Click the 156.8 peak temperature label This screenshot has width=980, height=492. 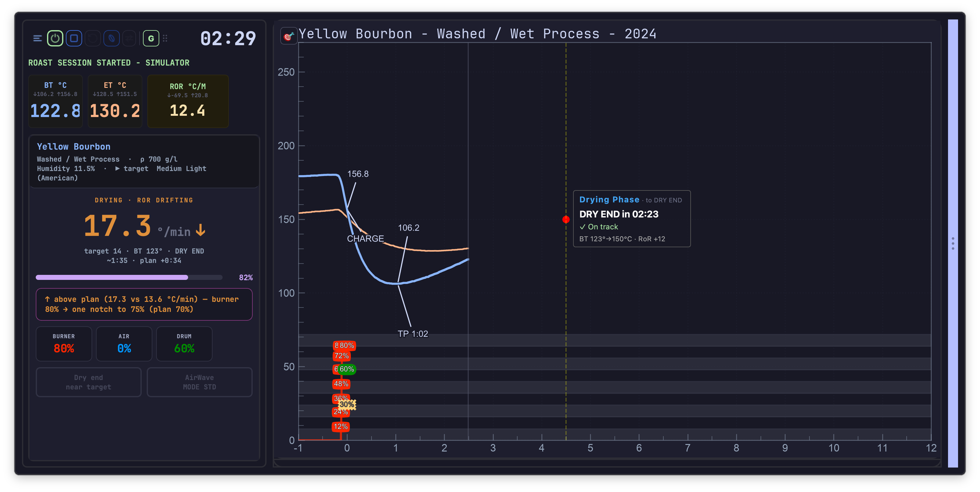358,174
